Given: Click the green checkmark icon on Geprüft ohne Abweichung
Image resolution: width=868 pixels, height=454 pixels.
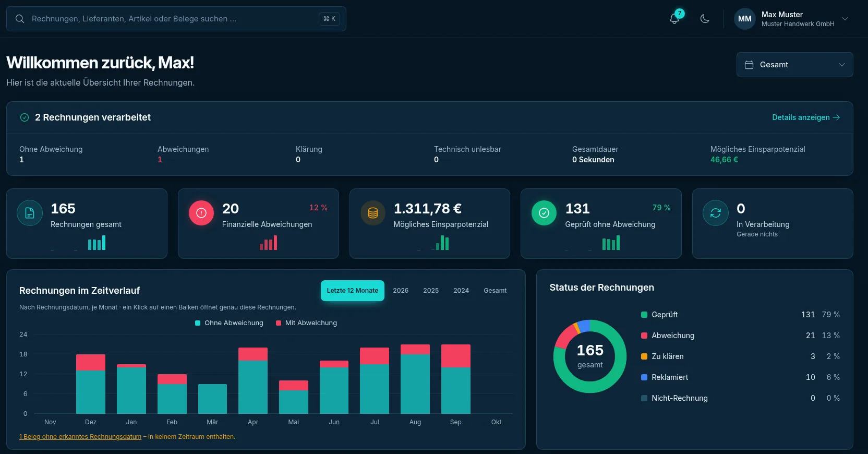Looking at the screenshot, I should tap(544, 213).
